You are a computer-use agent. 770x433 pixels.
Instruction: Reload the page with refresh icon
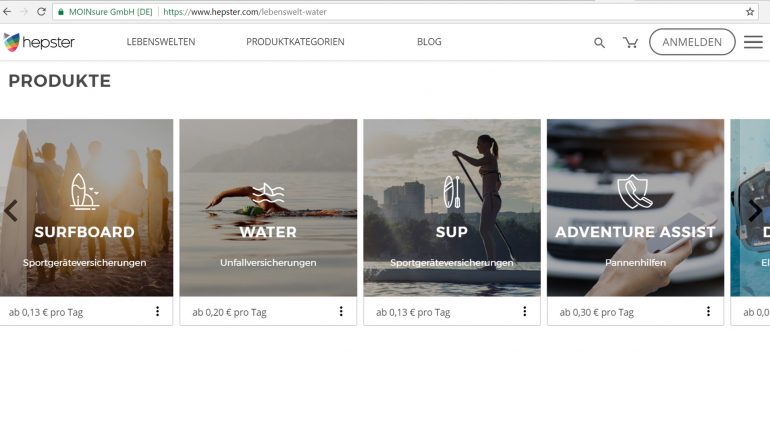pyautogui.click(x=41, y=12)
